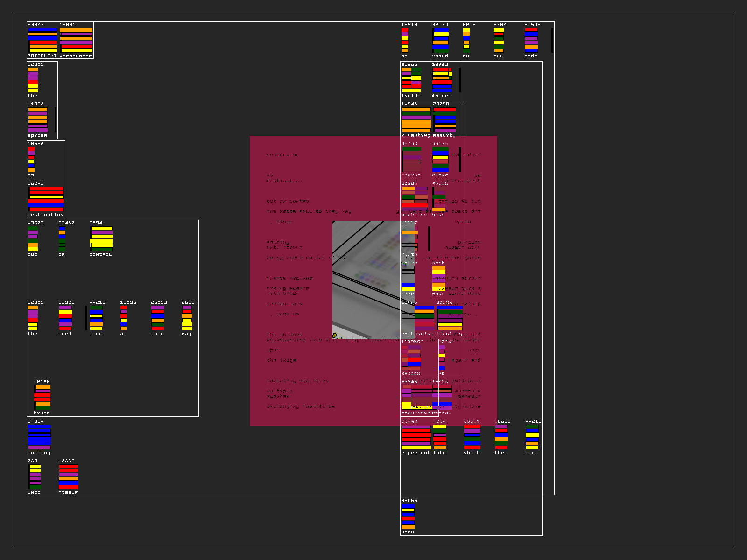The height and width of the screenshot is (560, 747).
Task: Select the bingo bar stack
Action: (x=42, y=397)
